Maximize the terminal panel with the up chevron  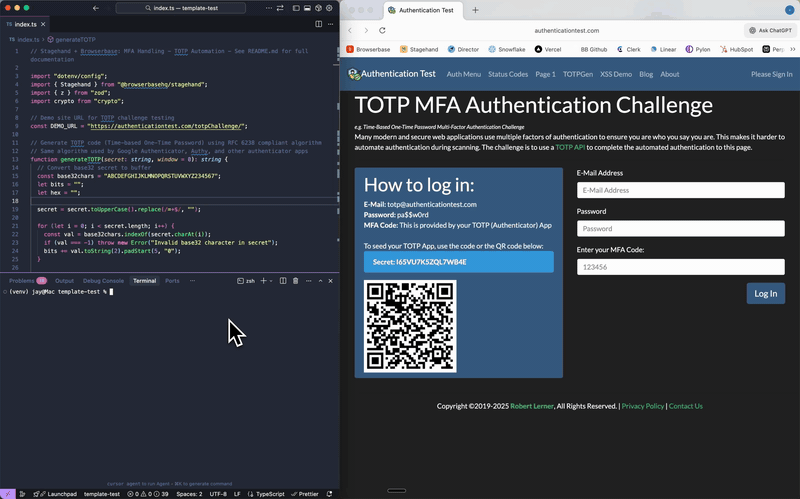click(319, 281)
